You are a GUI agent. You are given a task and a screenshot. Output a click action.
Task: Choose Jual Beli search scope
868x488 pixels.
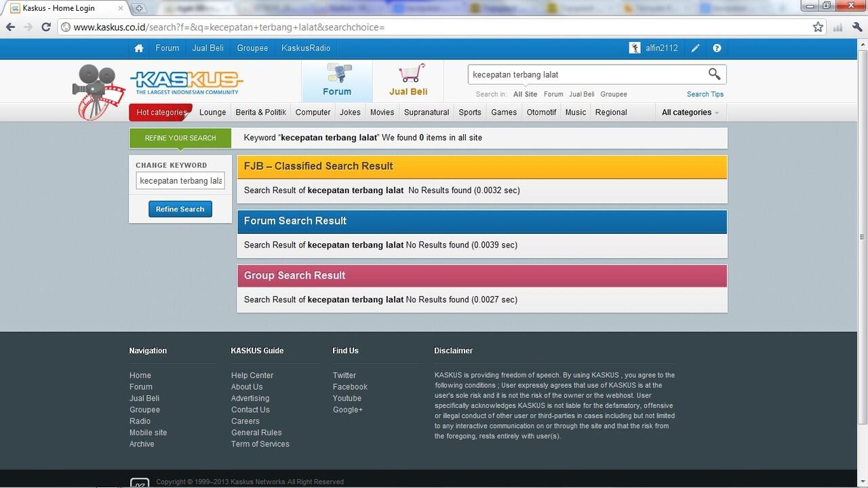[582, 94]
